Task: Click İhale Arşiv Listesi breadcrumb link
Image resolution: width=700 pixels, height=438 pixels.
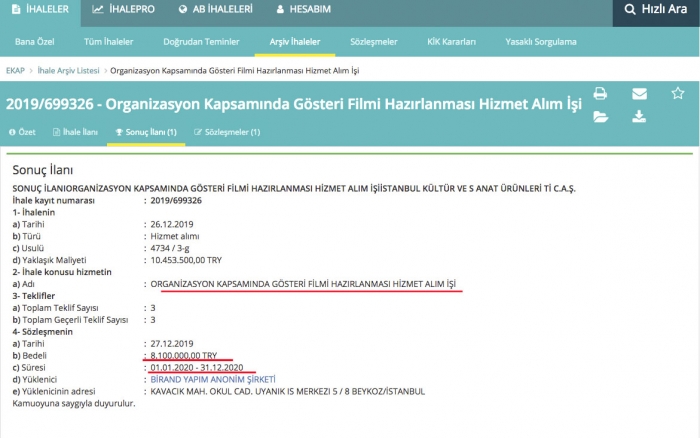Action: click(67, 71)
